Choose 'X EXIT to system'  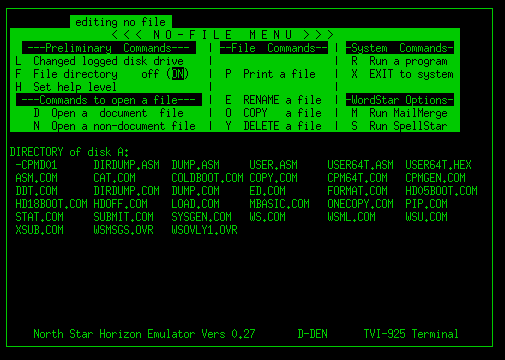point(402,74)
